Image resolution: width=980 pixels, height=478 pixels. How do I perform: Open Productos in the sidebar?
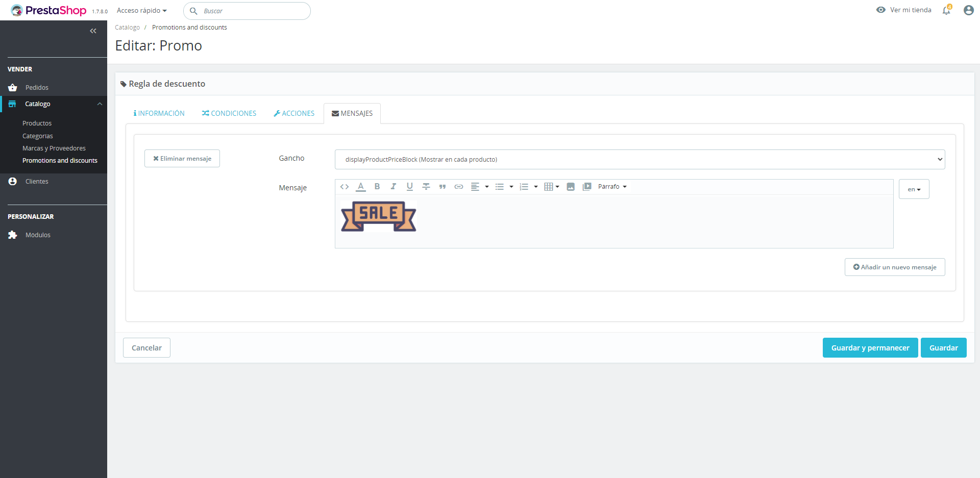[37, 123]
